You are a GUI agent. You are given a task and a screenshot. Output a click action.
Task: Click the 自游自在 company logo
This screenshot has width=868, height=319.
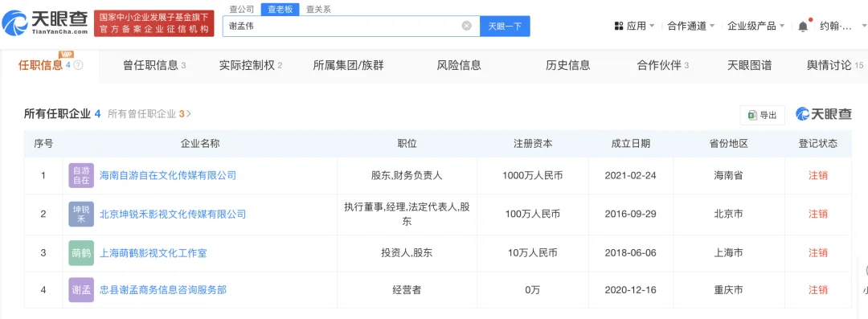click(81, 175)
